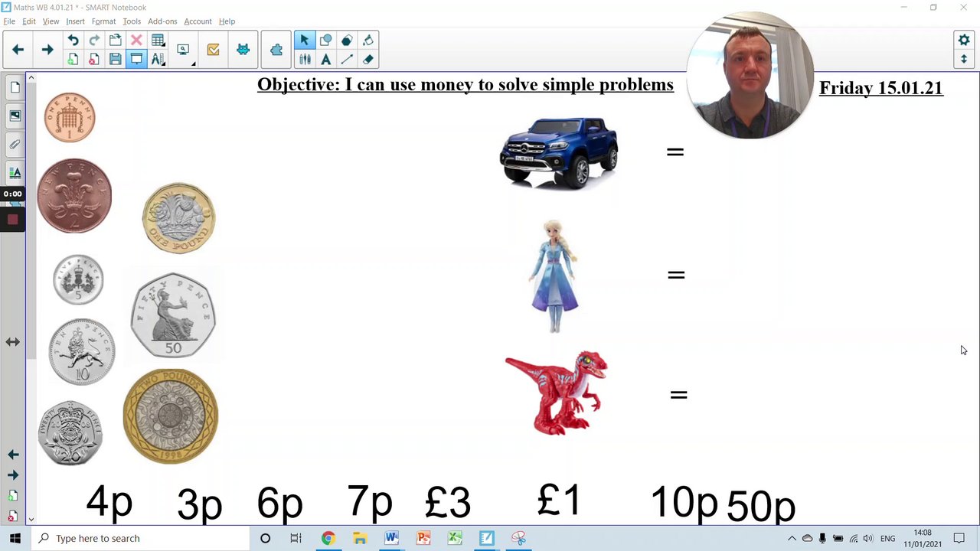Select the one penny coin image
The image size is (980, 551).
pos(70,118)
